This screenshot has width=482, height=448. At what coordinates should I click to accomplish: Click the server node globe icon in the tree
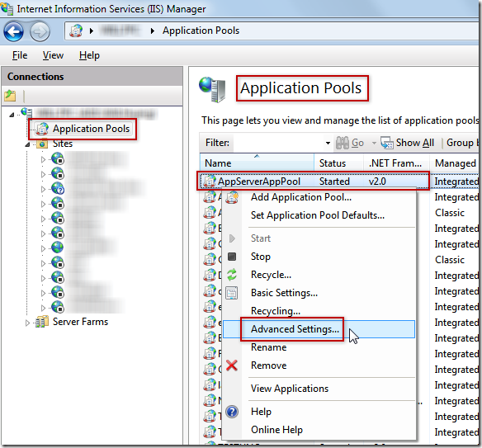pos(26,112)
